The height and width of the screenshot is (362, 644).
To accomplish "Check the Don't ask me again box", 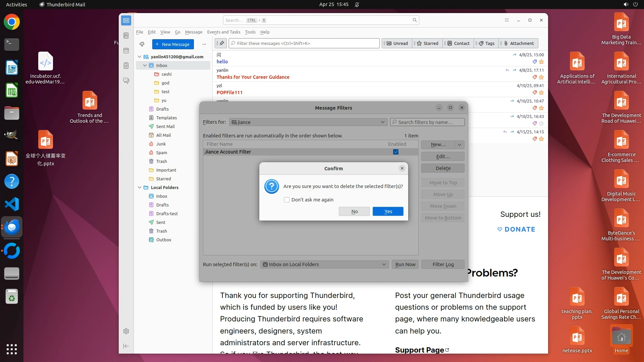I will coord(287,200).
